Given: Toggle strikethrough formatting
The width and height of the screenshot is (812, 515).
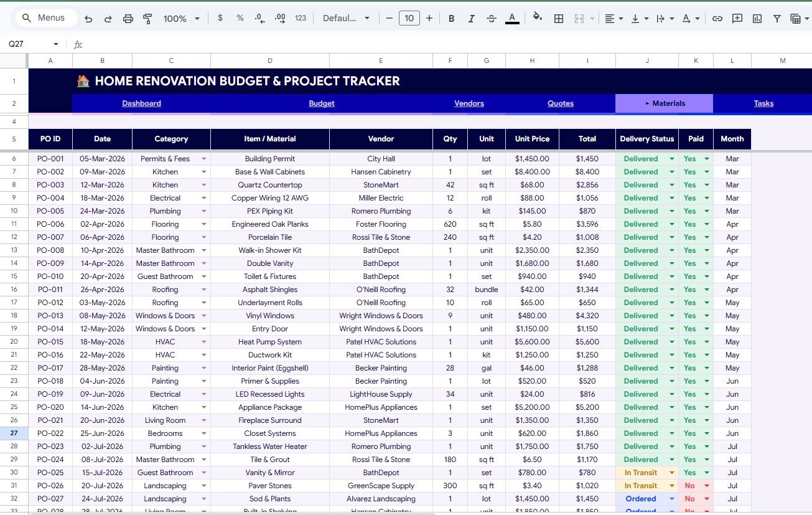Looking at the screenshot, I should [492, 18].
